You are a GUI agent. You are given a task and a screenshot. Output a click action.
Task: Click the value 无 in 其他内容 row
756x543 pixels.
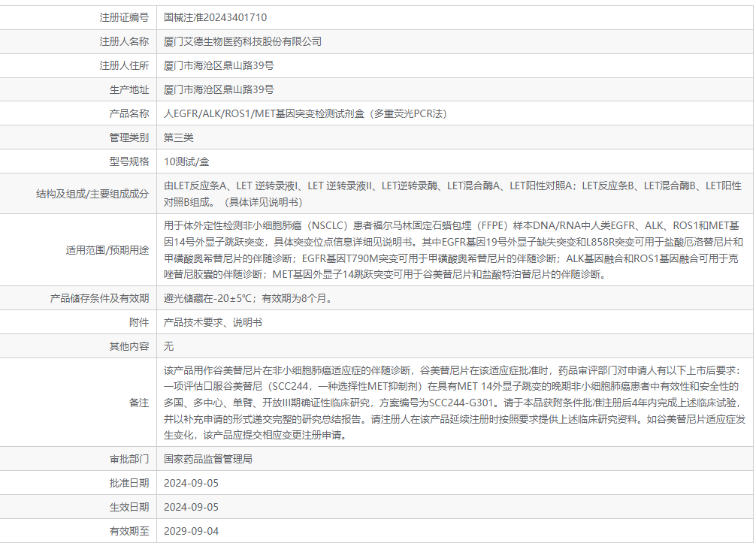coord(168,346)
